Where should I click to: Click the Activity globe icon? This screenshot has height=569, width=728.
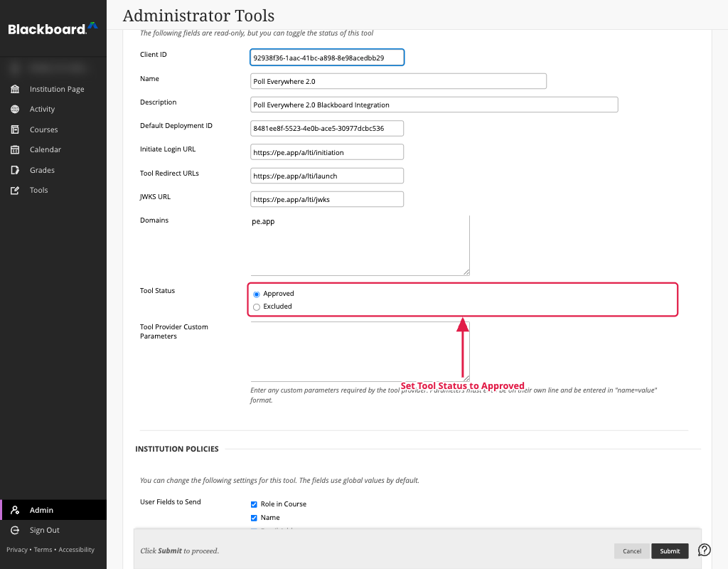(15, 109)
